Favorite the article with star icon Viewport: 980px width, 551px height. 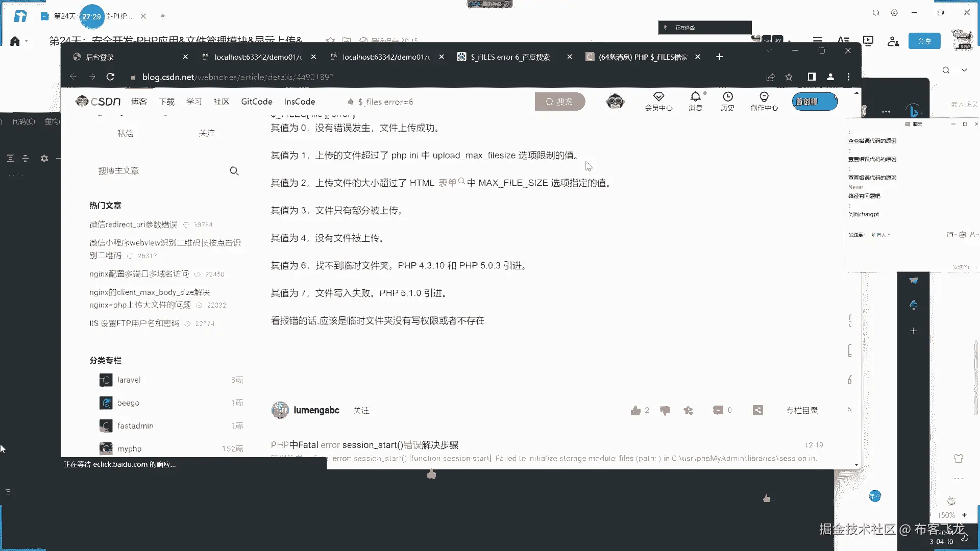click(689, 411)
